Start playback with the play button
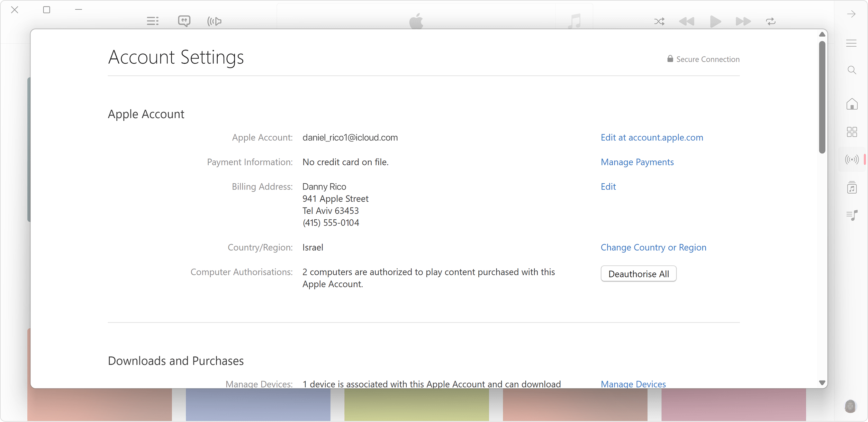The width and height of the screenshot is (868, 422). [x=715, y=22]
